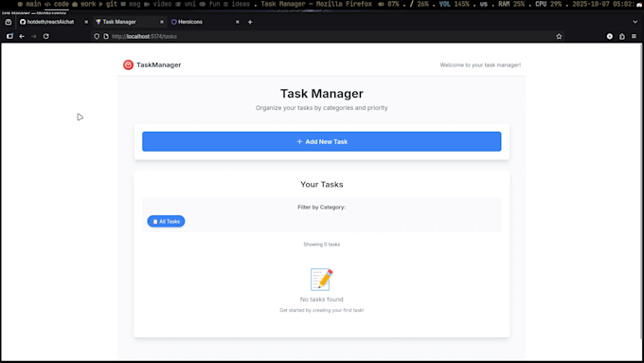644x363 pixels.
Task: Close the Heroicons tab
Action: [238, 22]
